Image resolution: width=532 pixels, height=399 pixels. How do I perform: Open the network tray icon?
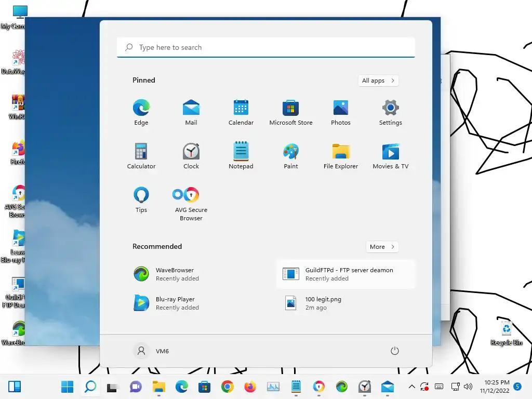point(455,387)
